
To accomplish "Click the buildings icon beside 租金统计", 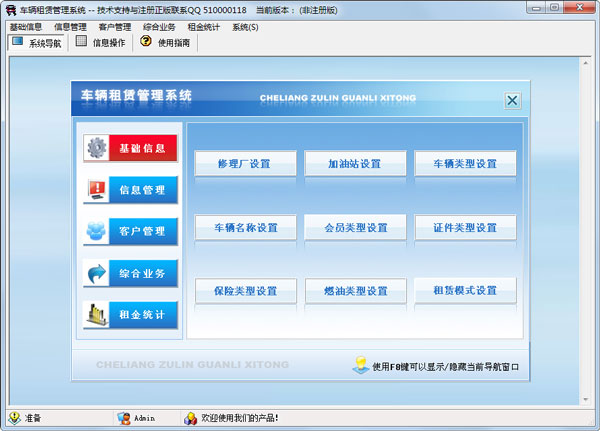I will pos(97,315).
